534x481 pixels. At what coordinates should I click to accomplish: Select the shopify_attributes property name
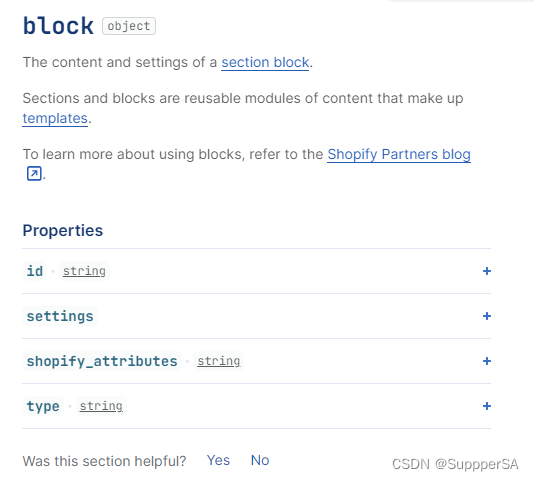102,361
